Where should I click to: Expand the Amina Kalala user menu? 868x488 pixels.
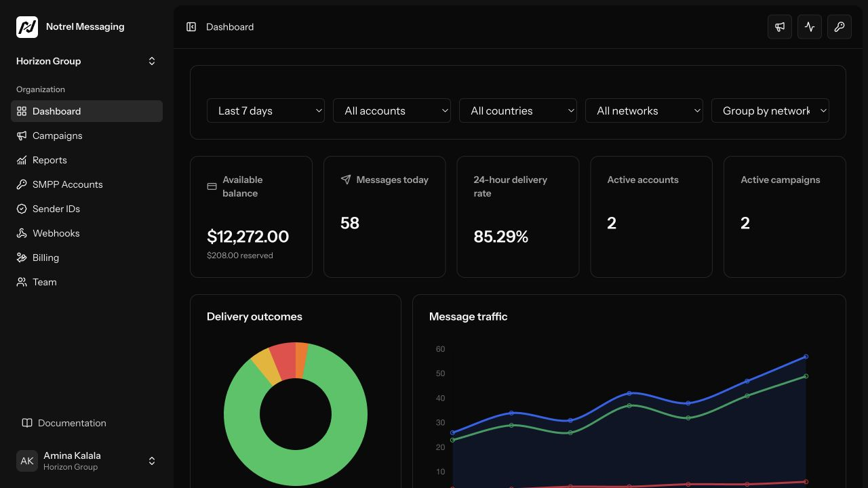coord(87,461)
